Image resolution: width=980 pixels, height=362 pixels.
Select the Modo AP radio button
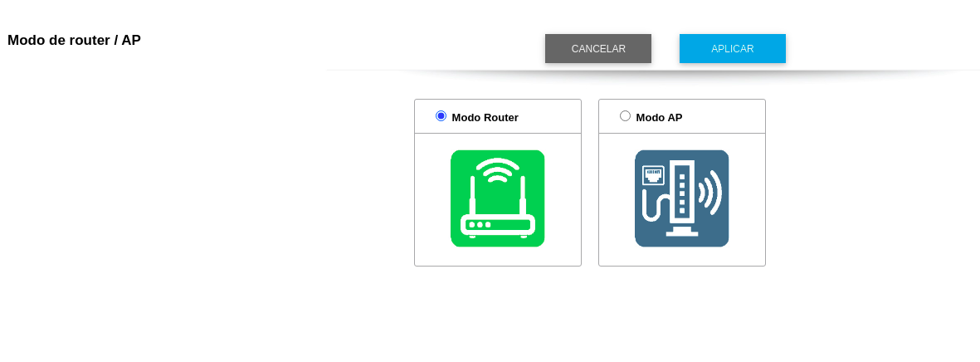point(625,115)
